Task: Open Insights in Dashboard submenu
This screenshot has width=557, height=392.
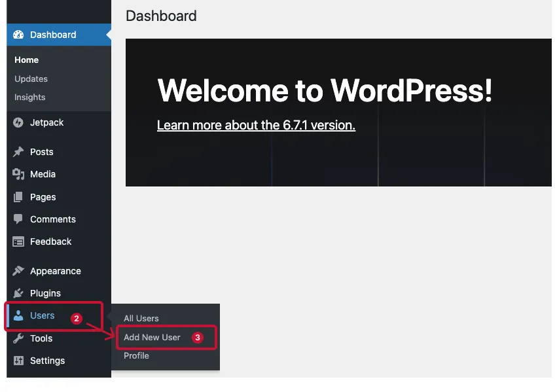Action: [30, 98]
